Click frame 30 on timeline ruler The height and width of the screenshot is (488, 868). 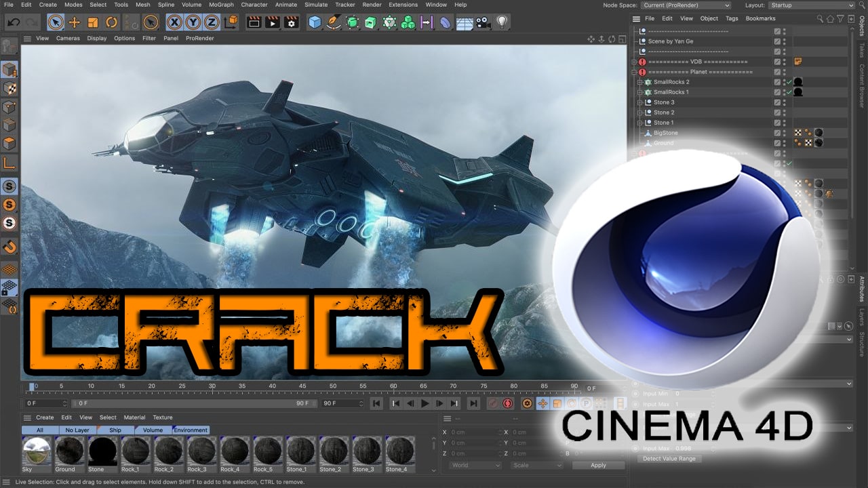(x=212, y=387)
